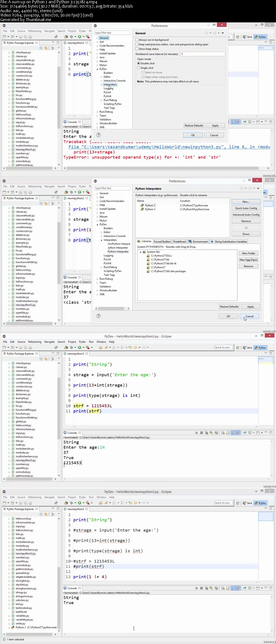Expand while.py in explorer listing queuelist.py

pyautogui.click(x=9, y=623)
